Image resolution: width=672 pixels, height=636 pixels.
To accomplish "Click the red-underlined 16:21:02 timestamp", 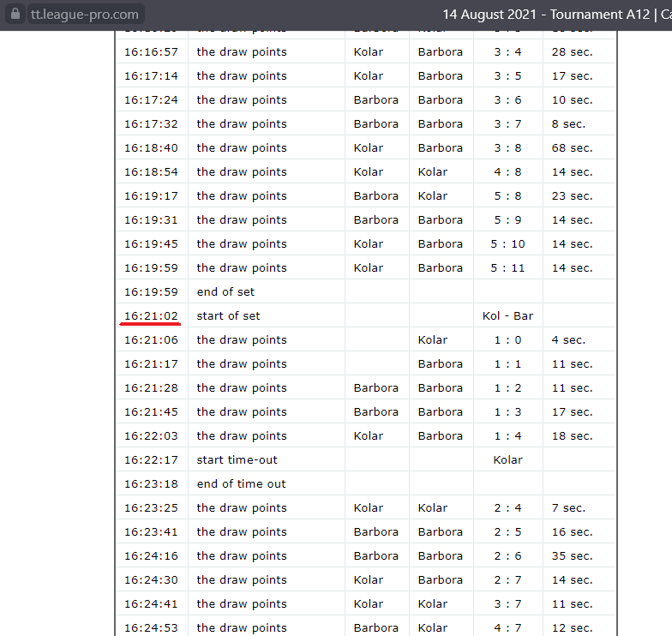I will pos(150,315).
